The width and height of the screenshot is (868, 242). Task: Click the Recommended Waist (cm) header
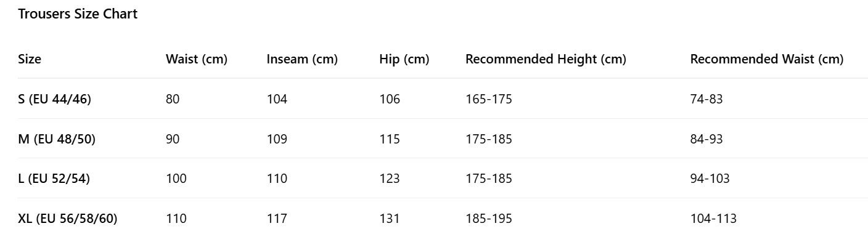click(767, 60)
